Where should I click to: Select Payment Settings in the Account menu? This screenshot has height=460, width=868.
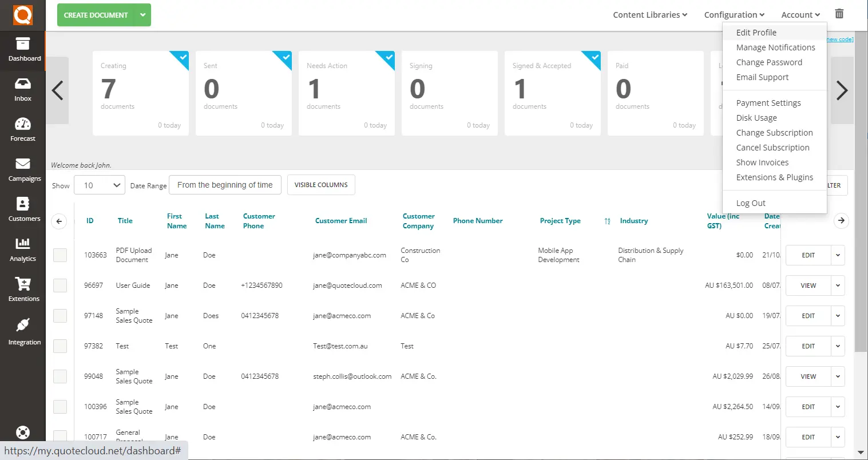point(768,102)
